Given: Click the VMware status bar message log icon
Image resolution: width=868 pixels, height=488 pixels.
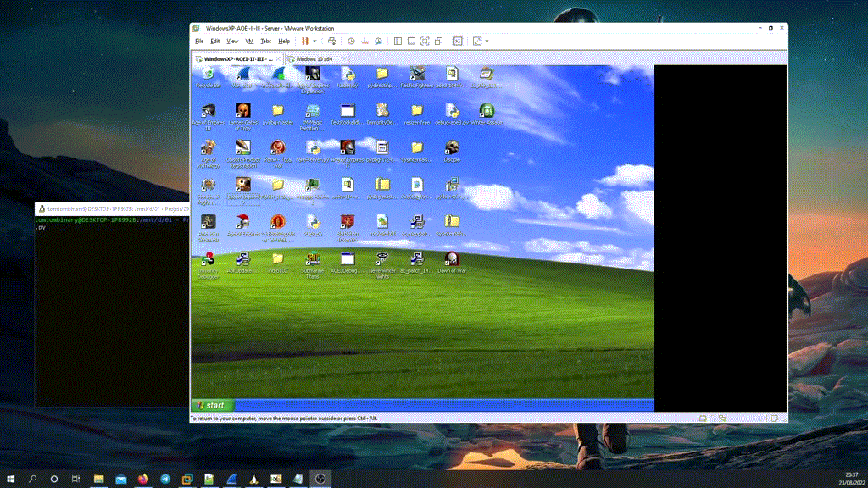Looking at the screenshot, I should 775,419.
